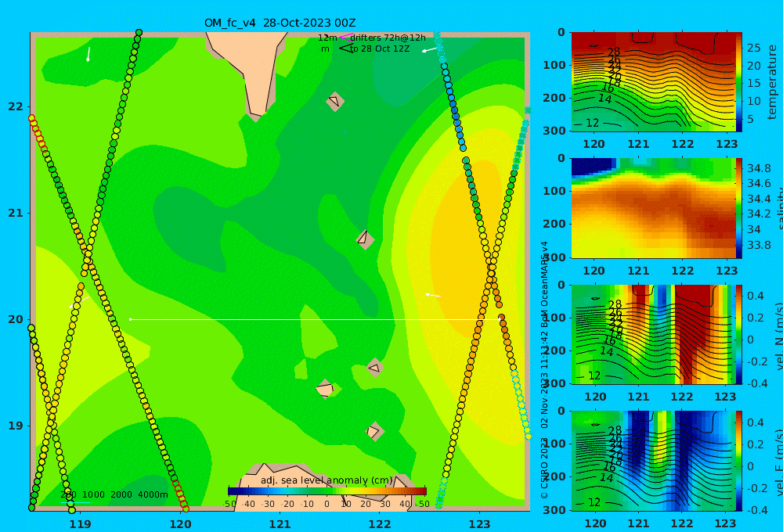Click the 34.8 tick on salinity colorbar
Image resolution: width=783 pixels, height=532 pixels.
tap(759, 167)
